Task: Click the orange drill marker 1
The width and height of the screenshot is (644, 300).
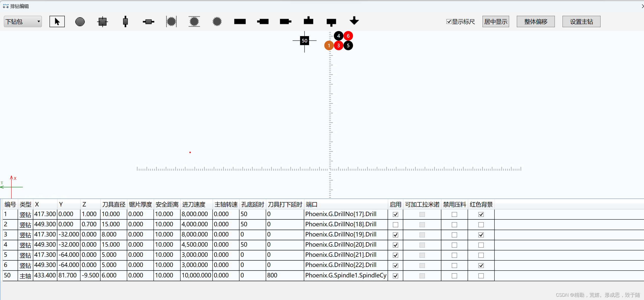Action: (x=329, y=46)
